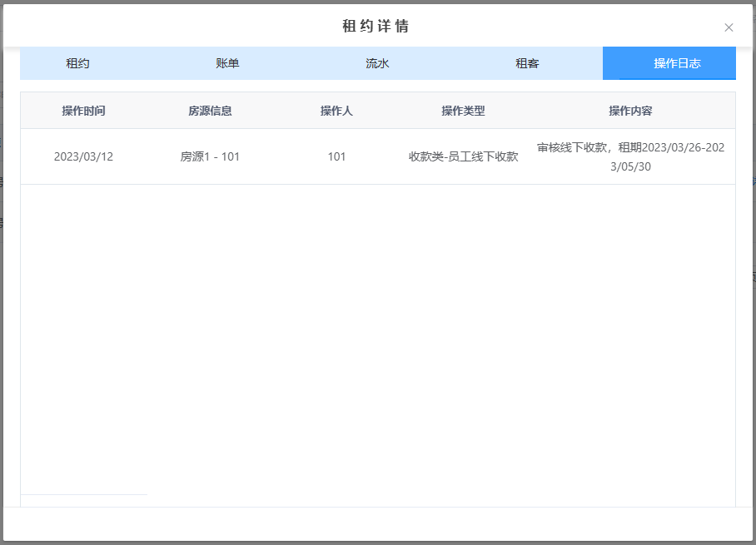
Task: Click operator 101 in the 操作人 column
Action: (336, 156)
